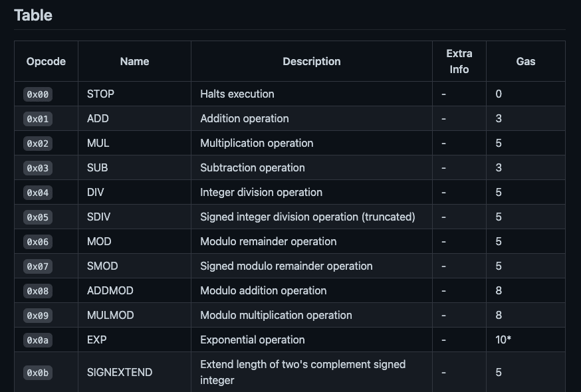Select the 0x02 opcode badge
This screenshot has width=581, height=392.
coord(38,144)
